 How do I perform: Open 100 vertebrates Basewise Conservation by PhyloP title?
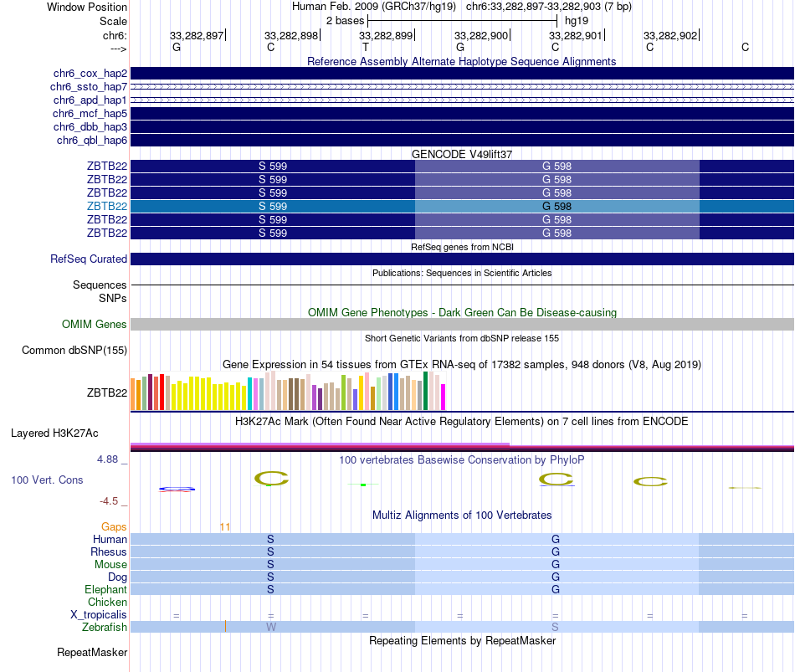[461, 460]
